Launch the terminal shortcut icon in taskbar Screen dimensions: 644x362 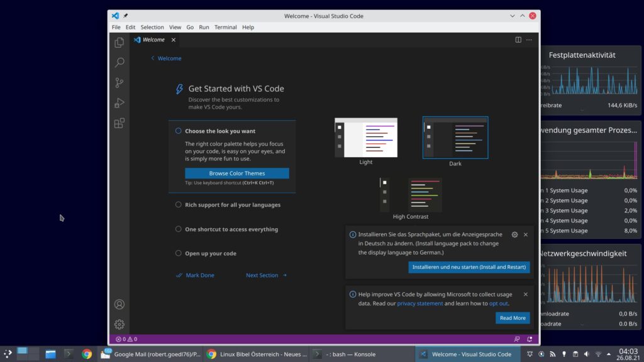click(x=69, y=354)
